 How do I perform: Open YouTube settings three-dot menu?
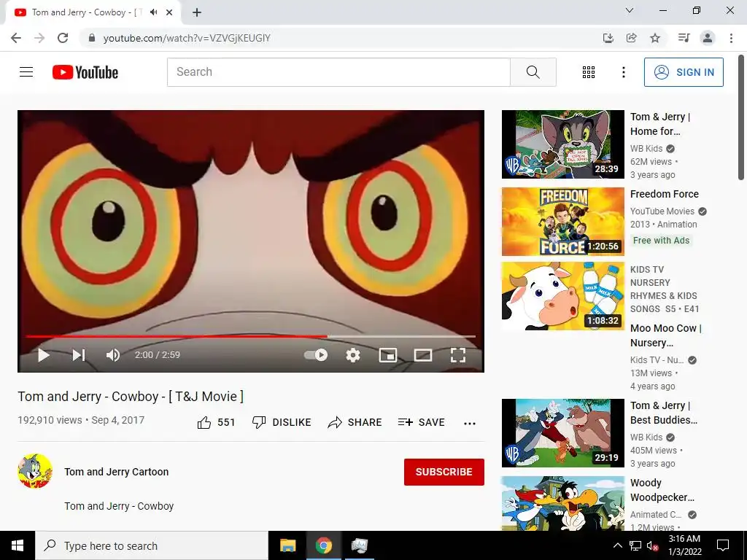(624, 72)
